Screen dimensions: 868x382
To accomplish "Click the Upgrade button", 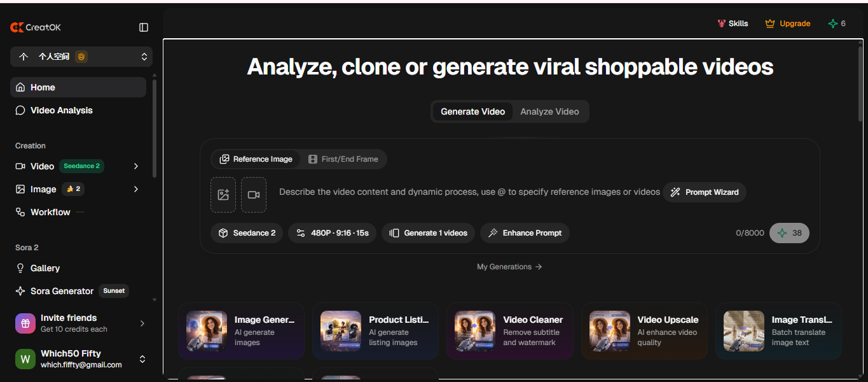I will point(788,24).
